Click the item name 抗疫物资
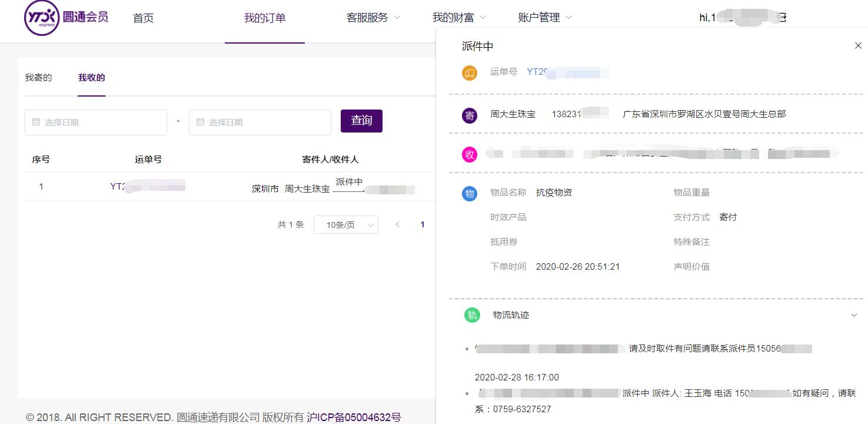Image resolution: width=868 pixels, height=424 pixels. [x=554, y=193]
